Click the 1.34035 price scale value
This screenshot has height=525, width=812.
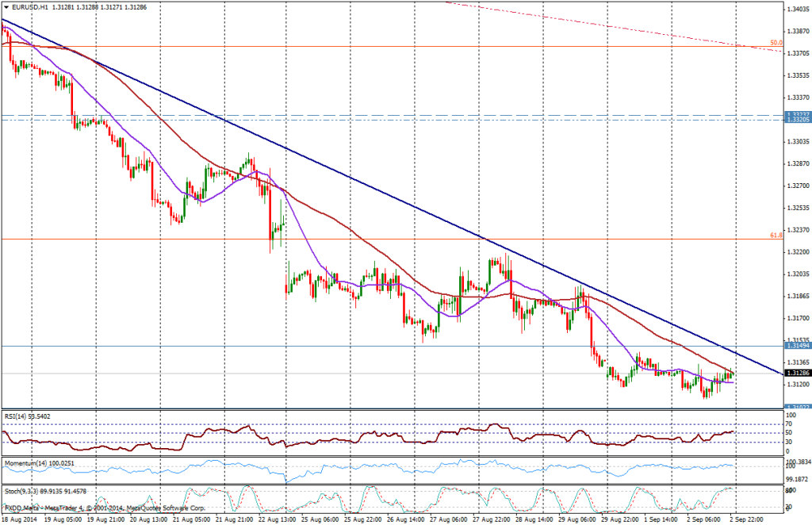coord(797,9)
